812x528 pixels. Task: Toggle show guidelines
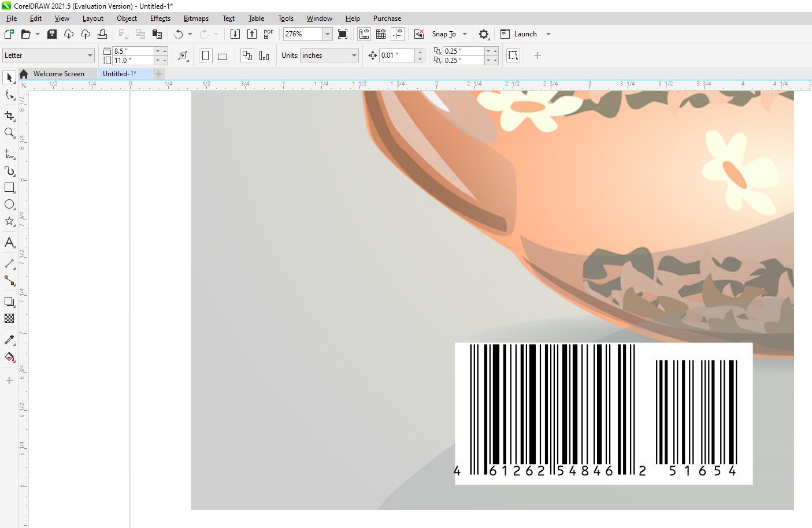pos(398,34)
